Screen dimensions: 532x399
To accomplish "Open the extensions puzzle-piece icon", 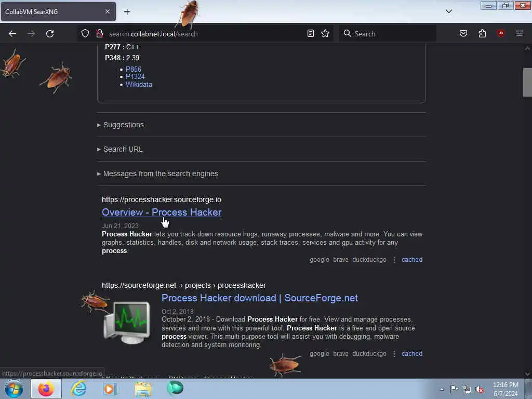I will click(482, 33).
